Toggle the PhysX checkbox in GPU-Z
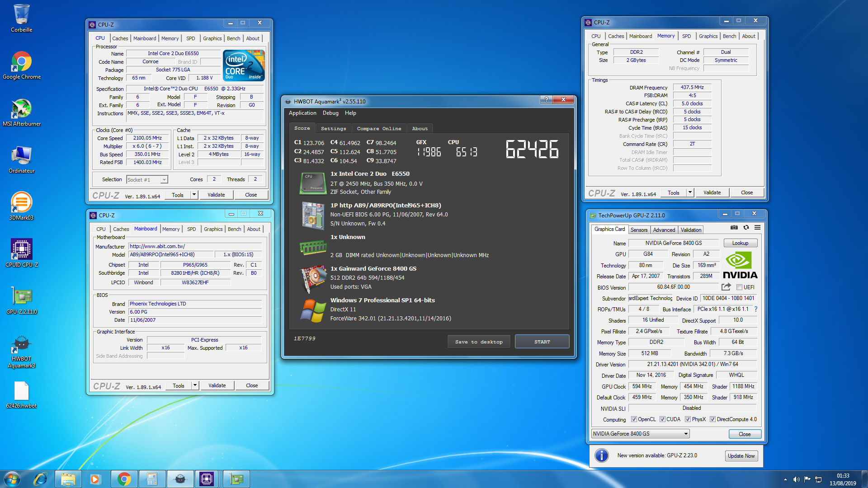 point(688,419)
